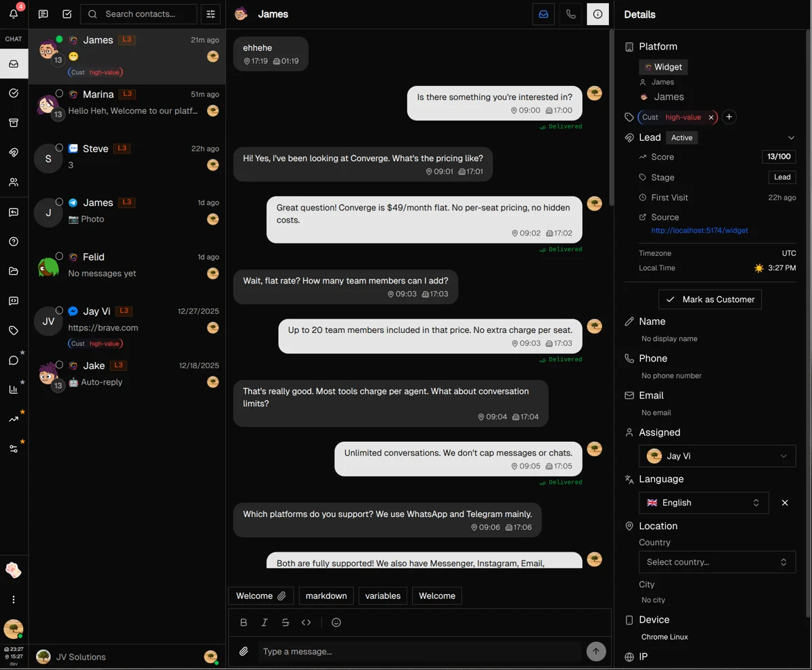
Task: Toggle the selection circle on Marina's conversation
Action: click(x=60, y=93)
